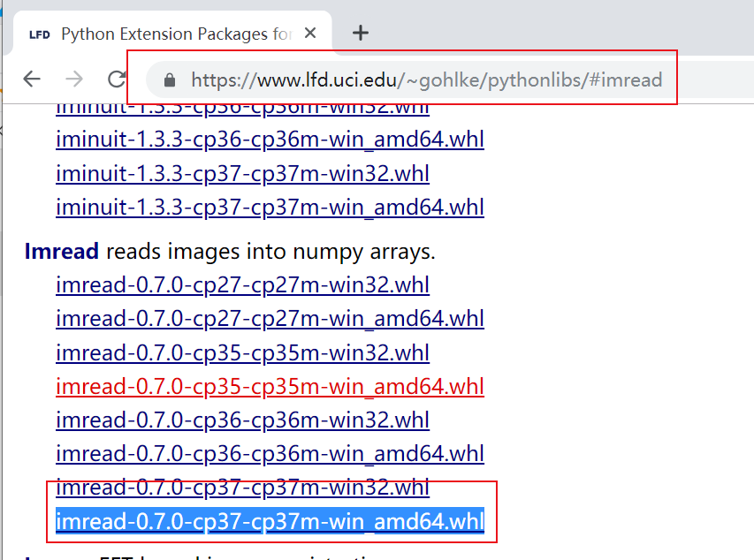Click the forward navigation arrow
The image size is (754, 560).
[74, 79]
